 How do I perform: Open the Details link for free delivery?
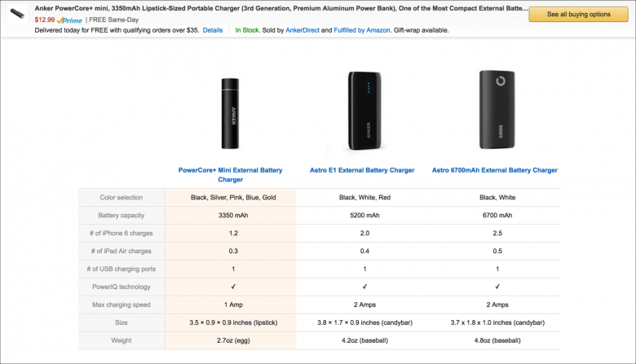click(212, 30)
